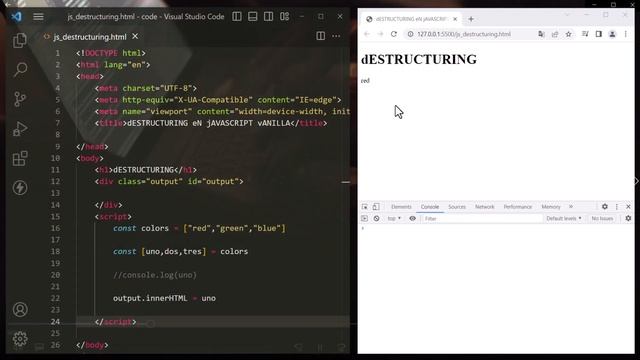Open the Run and Debug view
The image size is (640, 360).
pyautogui.click(x=20, y=129)
